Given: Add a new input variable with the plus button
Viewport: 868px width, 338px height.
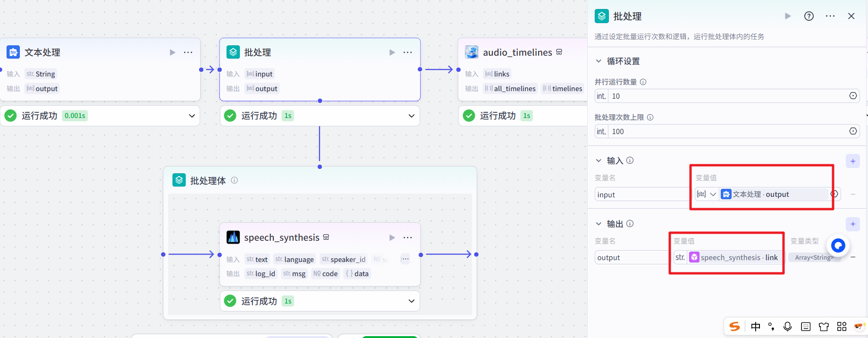Looking at the screenshot, I should tap(852, 161).
